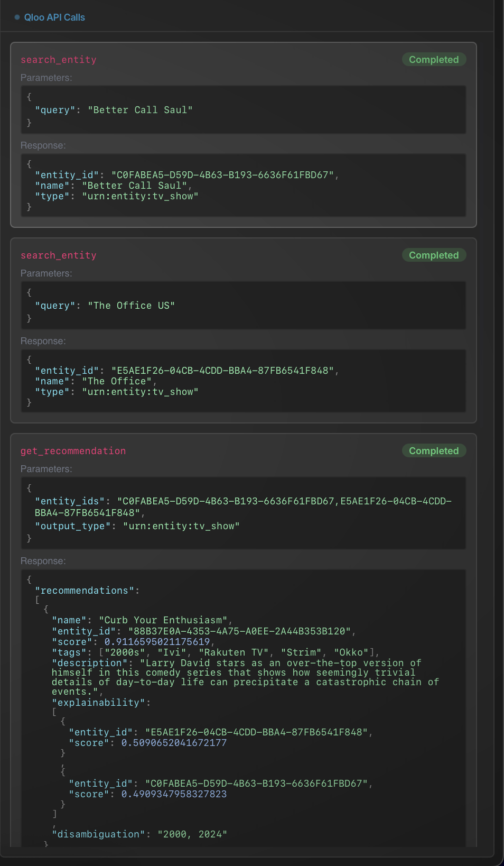
Task: Click Parameters label in get_recommendation card
Action: 46,469
